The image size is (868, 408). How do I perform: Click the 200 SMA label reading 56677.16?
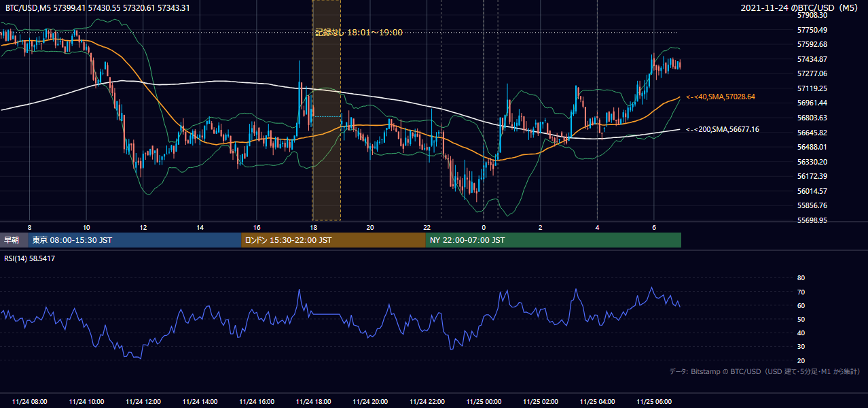[723, 129]
